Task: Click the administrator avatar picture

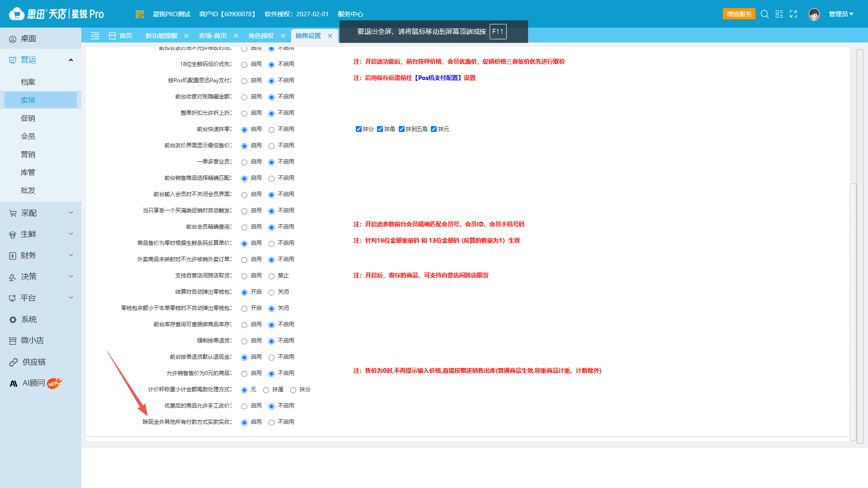Action: point(814,14)
